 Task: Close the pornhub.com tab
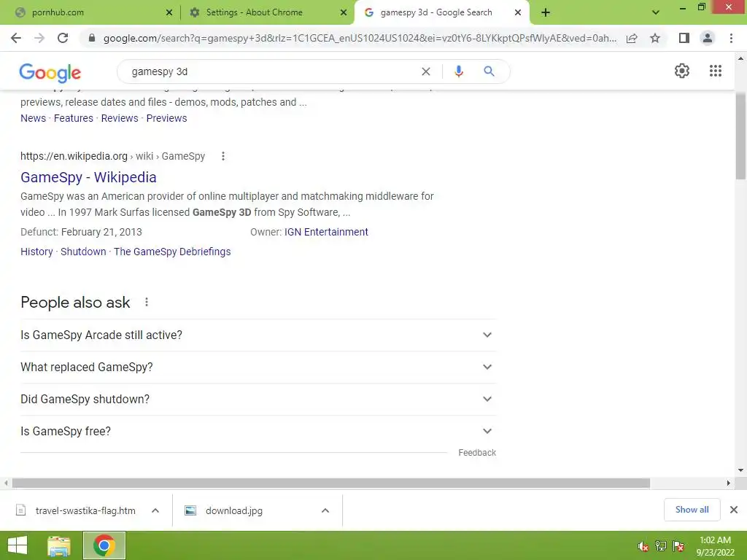pyautogui.click(x=169, y=12)
